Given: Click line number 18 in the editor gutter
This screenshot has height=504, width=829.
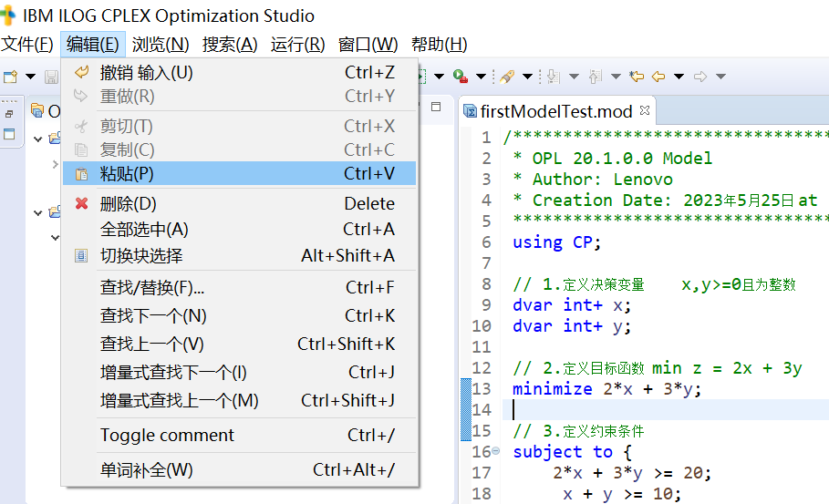Looking at the screenshot, I should (x=482, y=493).
